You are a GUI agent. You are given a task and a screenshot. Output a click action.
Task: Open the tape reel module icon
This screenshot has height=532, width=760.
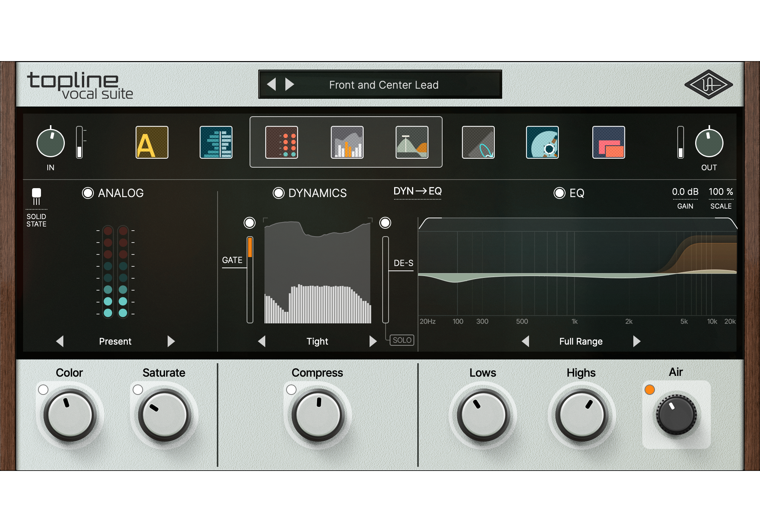click(542, 142)
